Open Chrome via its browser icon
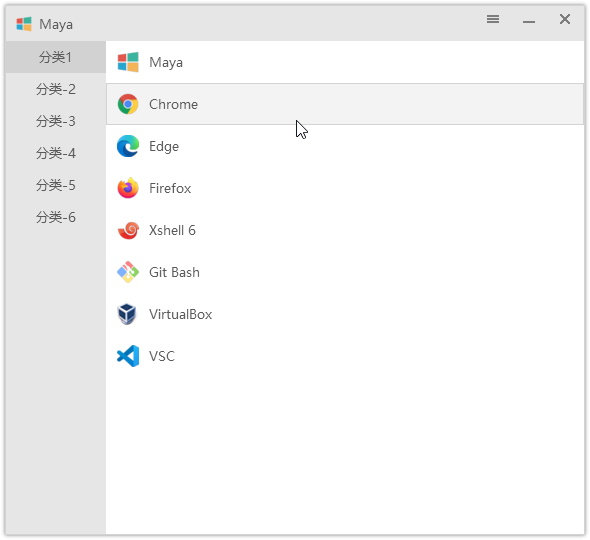This screenshot has width=590, height=540. (128, 104)
